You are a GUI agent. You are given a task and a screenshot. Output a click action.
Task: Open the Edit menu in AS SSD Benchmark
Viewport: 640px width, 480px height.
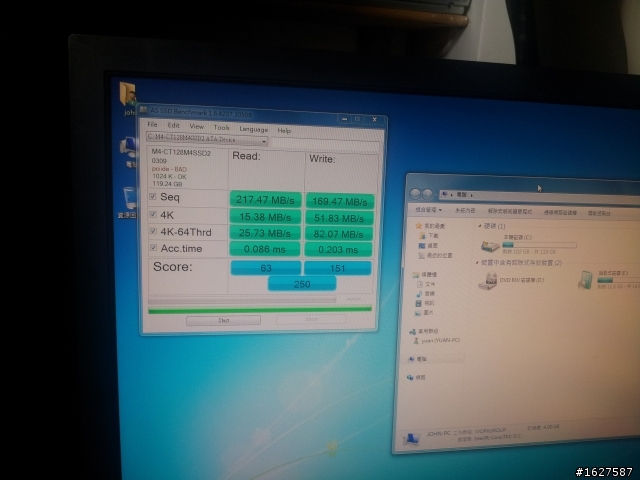173,125
